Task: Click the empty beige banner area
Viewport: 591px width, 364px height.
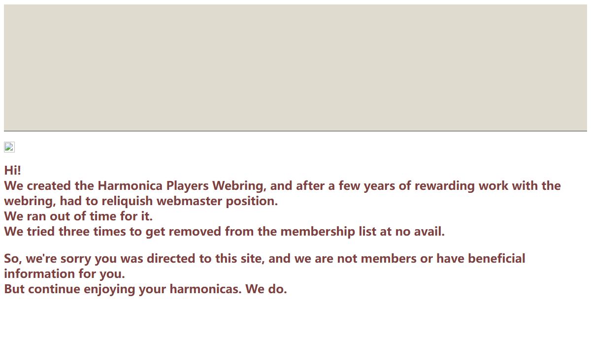Action: click(x=295, y=67)
